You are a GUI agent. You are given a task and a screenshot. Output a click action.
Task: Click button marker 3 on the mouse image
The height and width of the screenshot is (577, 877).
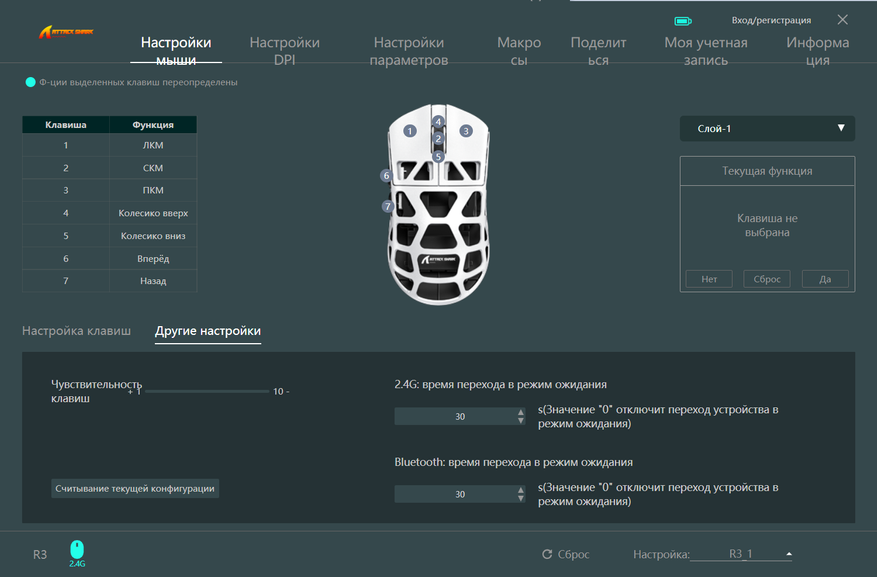[465, 131]
